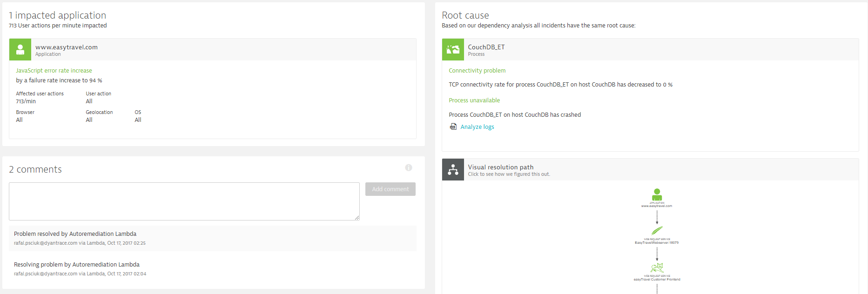This screenshot has height=294, width=868.
Task: Click the application node icon in resolution diagram
Action: [x=657, y=194]
